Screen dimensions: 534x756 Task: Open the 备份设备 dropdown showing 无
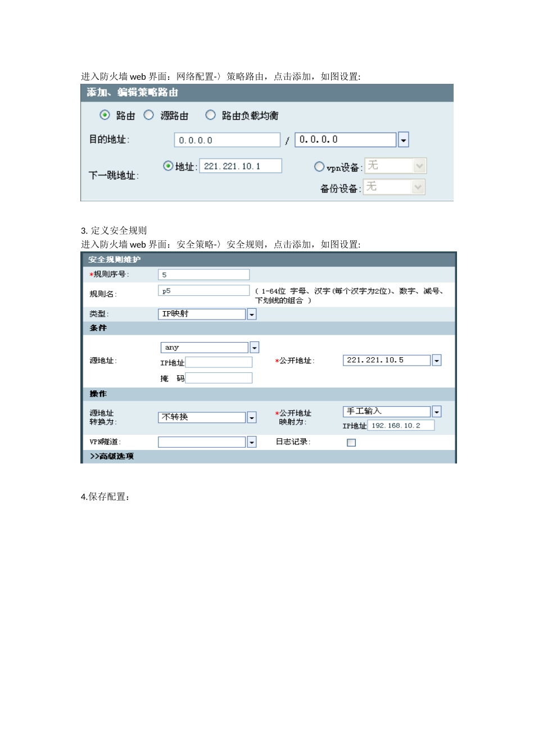click(x=394, y=187)
